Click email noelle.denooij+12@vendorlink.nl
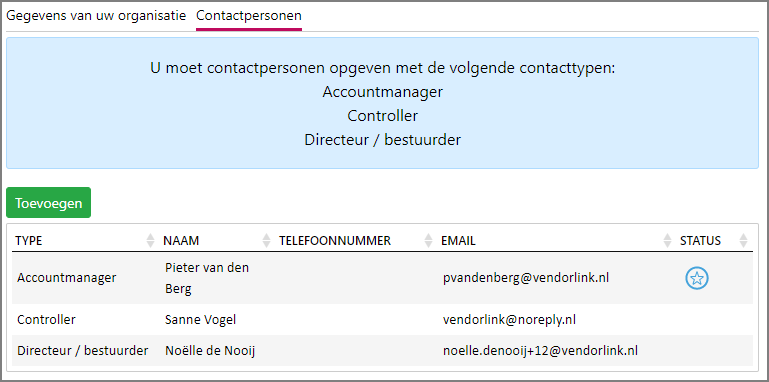 pos(540,351)
